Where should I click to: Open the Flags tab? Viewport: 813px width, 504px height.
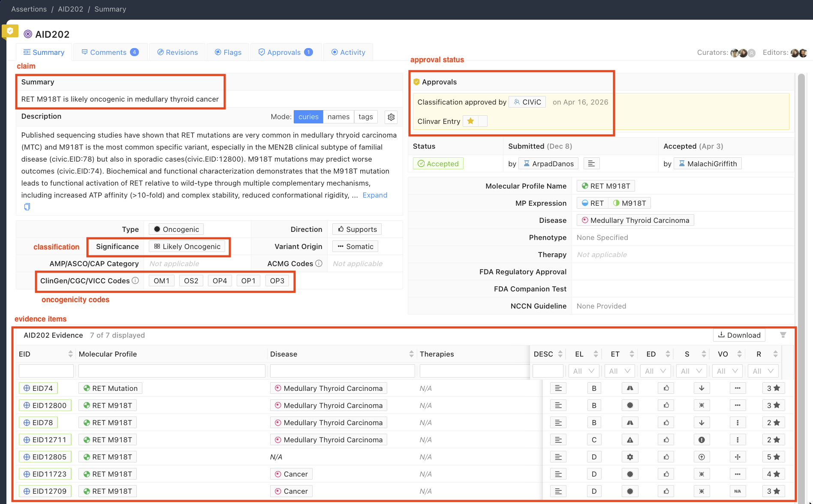(228, 52)
